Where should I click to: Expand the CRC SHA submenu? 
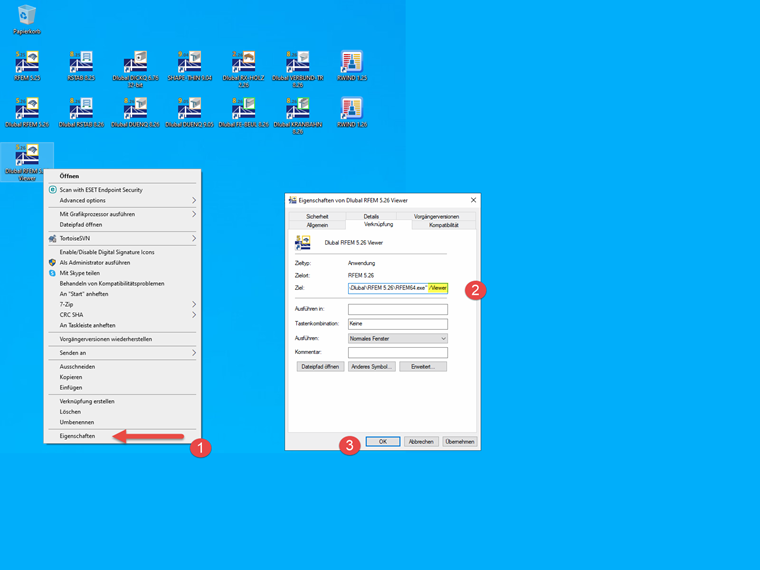(122, 315)
